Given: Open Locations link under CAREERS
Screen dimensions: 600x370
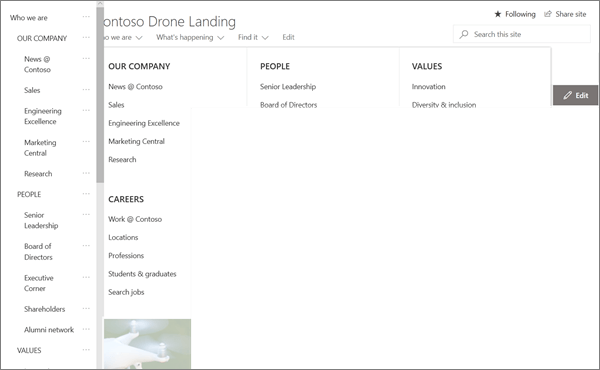Looking at the screenshot, I should [123, 237].
